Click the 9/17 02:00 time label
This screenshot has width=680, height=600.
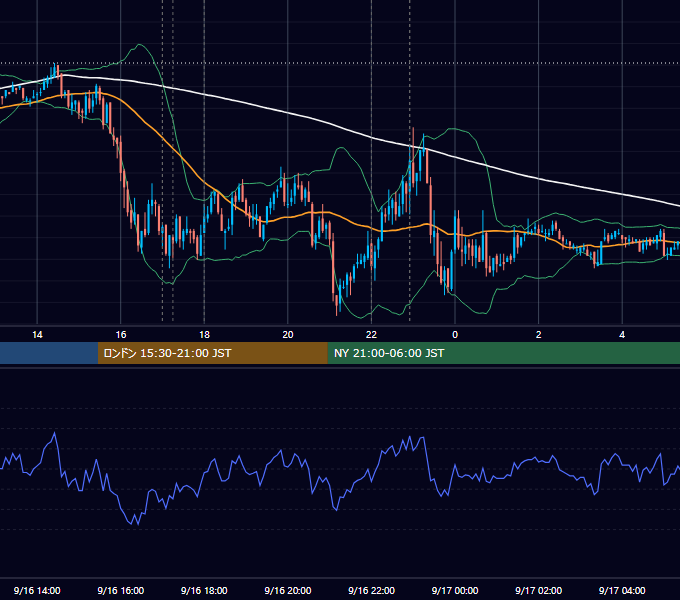click(x=539, y=590)
